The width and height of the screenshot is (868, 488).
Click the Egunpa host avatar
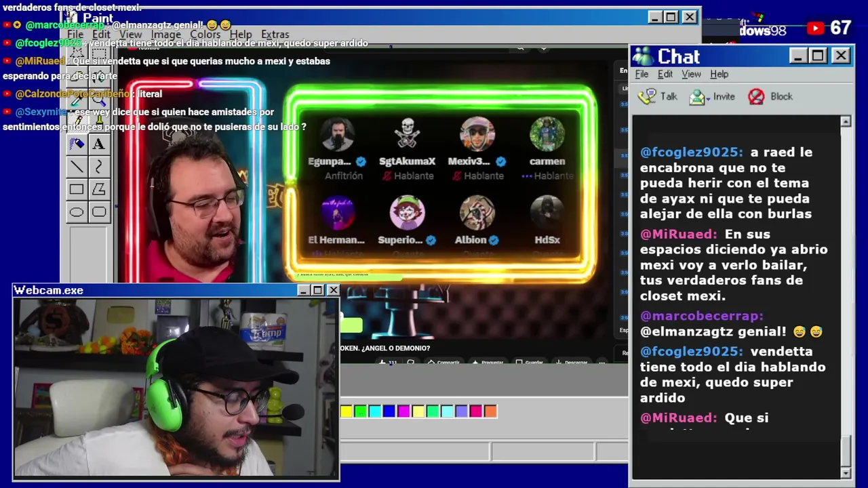click(x=337, y=134)
